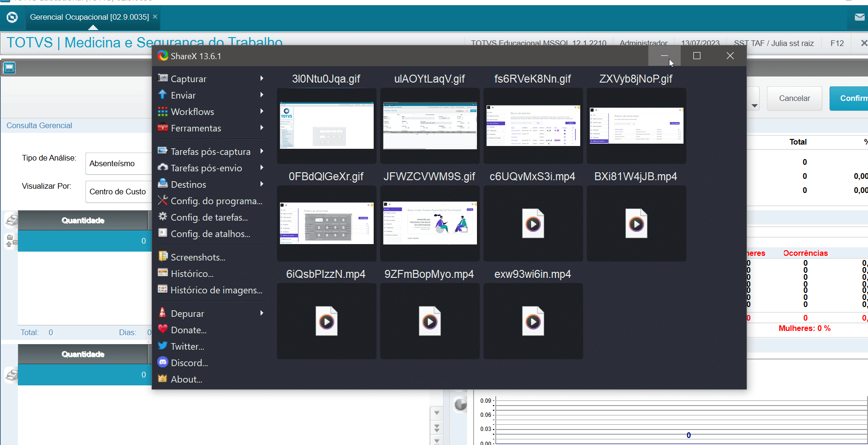868x445 pixels.
Task: Select the 3l0Ntu0Jqa.gif thumbnail
Action: coord(326,125)
